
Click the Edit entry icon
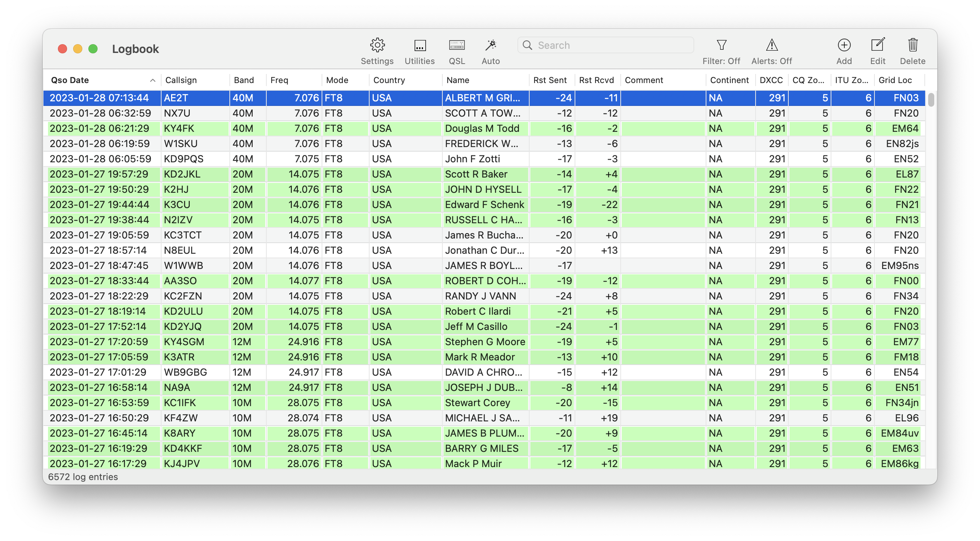878,45
